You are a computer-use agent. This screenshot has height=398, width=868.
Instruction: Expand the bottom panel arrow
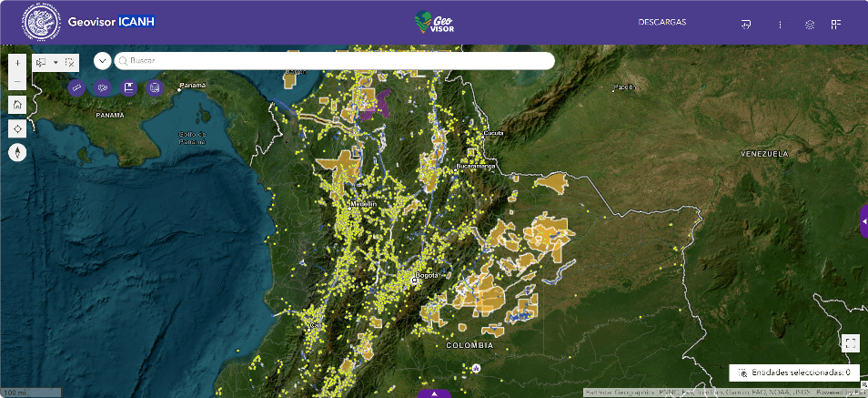435,393
